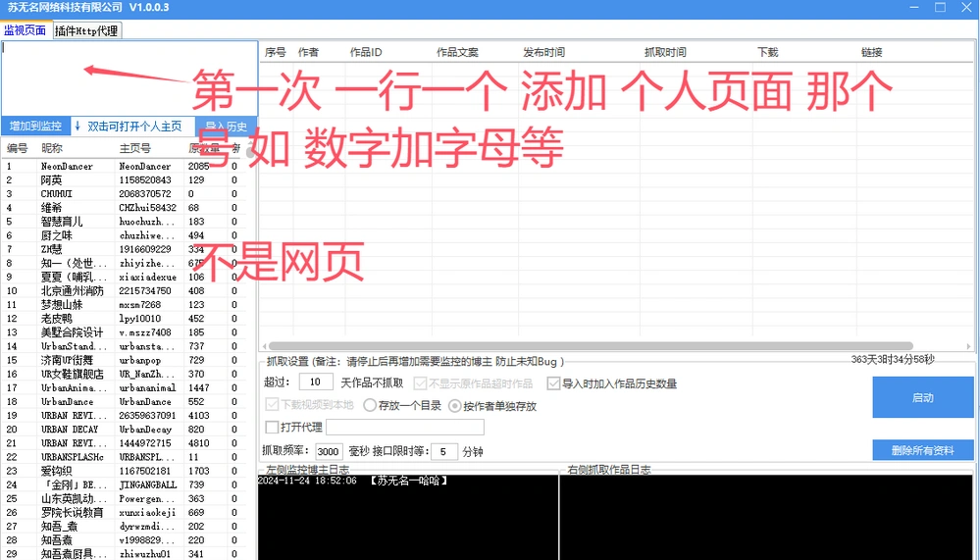Click the 发布时间 column header

click(543, 52)
